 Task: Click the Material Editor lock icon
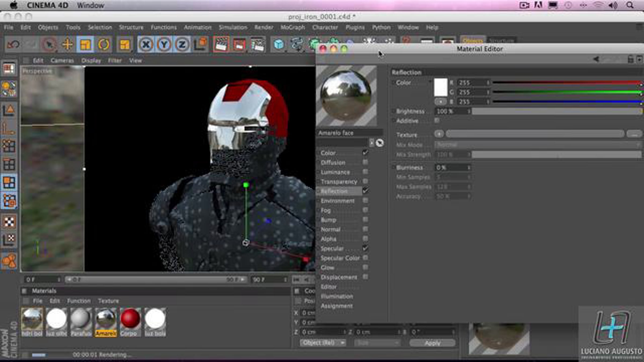tap(631, 59)
